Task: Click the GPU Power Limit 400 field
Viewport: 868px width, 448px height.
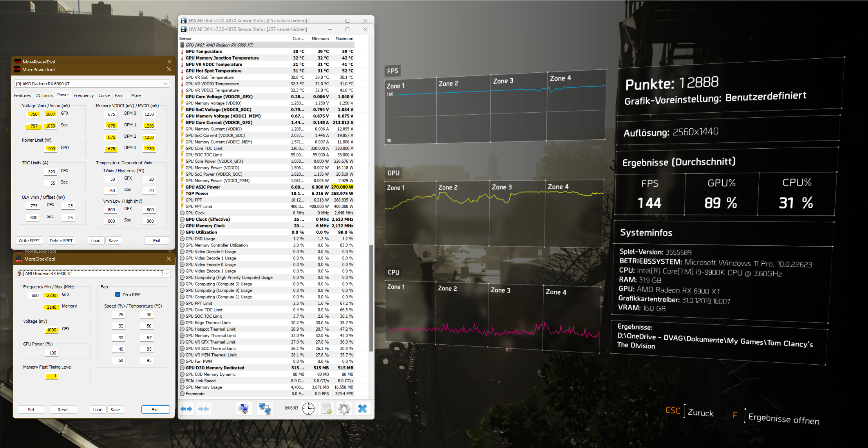Action: pyautogui.click(x=51, y=149)
